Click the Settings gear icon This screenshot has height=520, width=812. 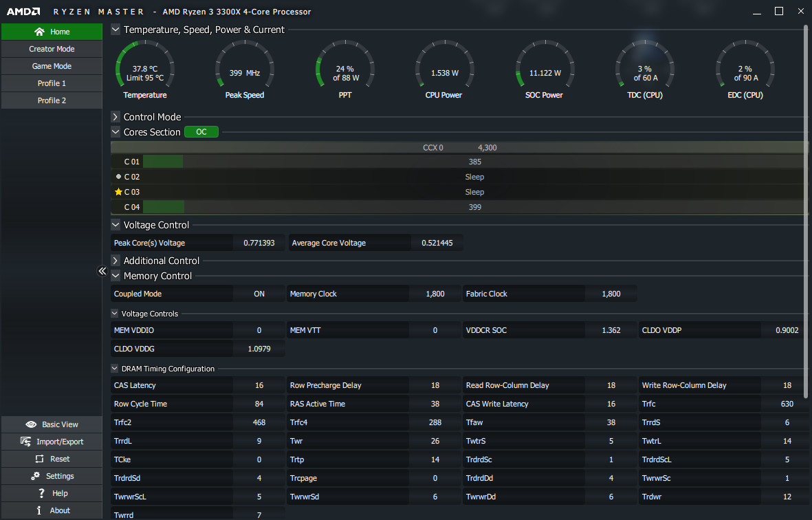[35, 476]
